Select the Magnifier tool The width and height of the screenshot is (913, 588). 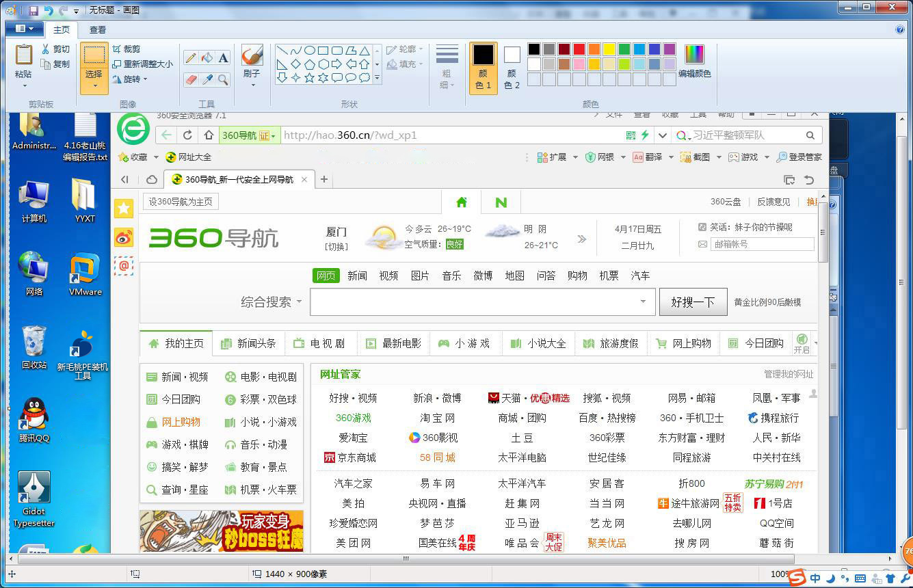click(223, 79)
